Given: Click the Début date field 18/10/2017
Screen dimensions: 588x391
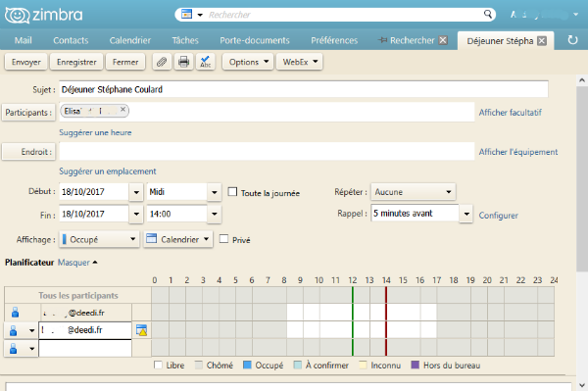Looking at the screenshot, I should 94,192.
